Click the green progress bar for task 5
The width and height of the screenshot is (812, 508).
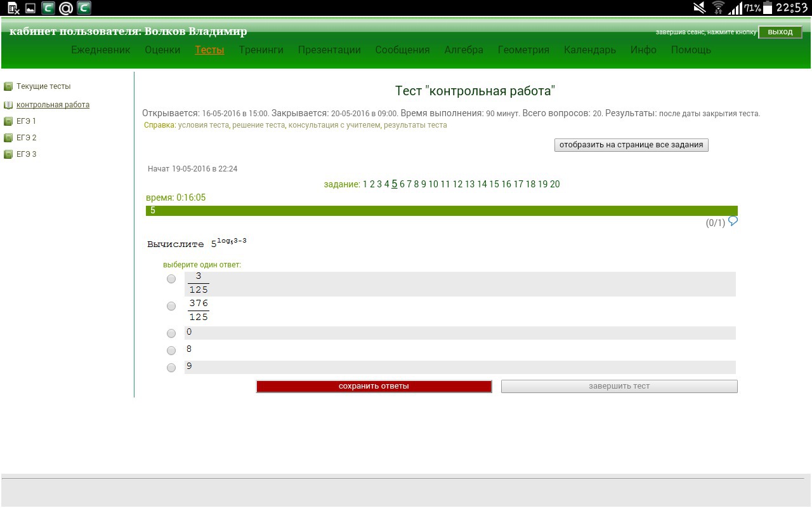(x=442, y=211)
